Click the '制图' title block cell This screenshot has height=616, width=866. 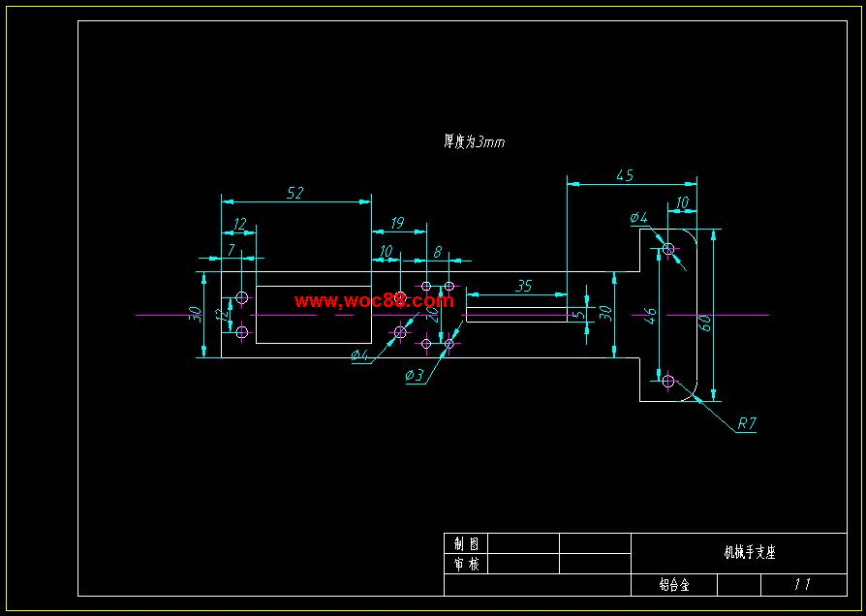click(x=466, y=543)
